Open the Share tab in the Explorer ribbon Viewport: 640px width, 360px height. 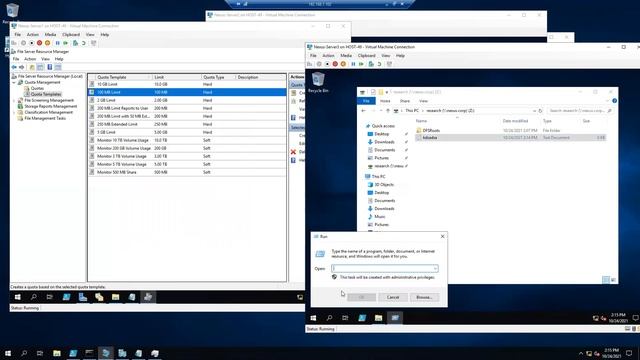(x=405, y=101)
